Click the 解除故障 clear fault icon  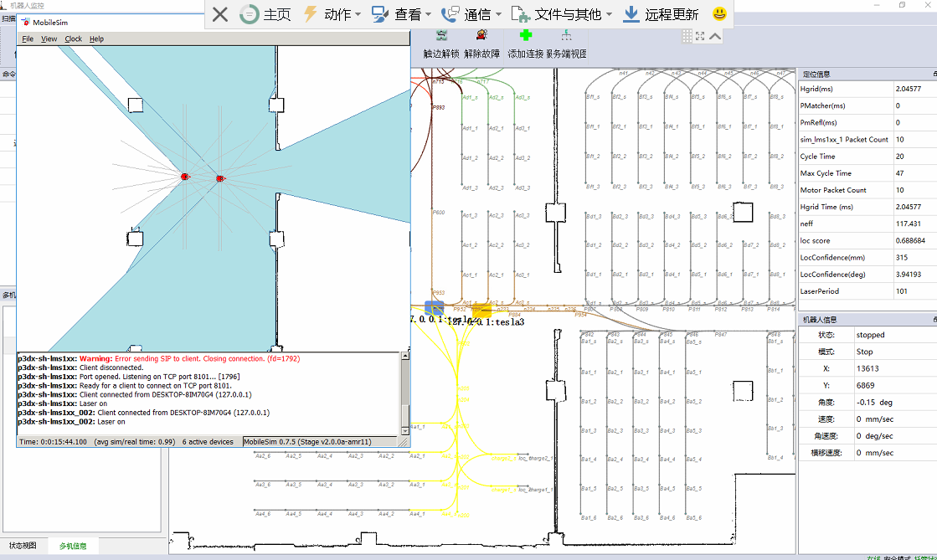[481, 36]
